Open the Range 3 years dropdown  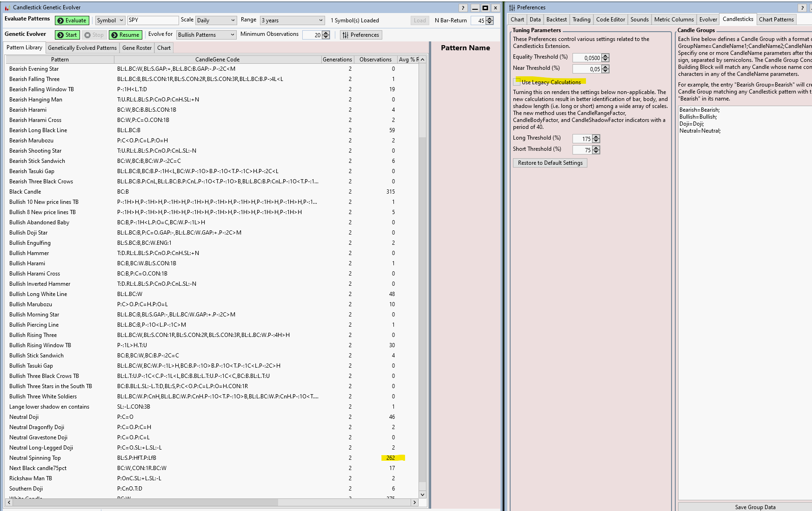point(292,20)
